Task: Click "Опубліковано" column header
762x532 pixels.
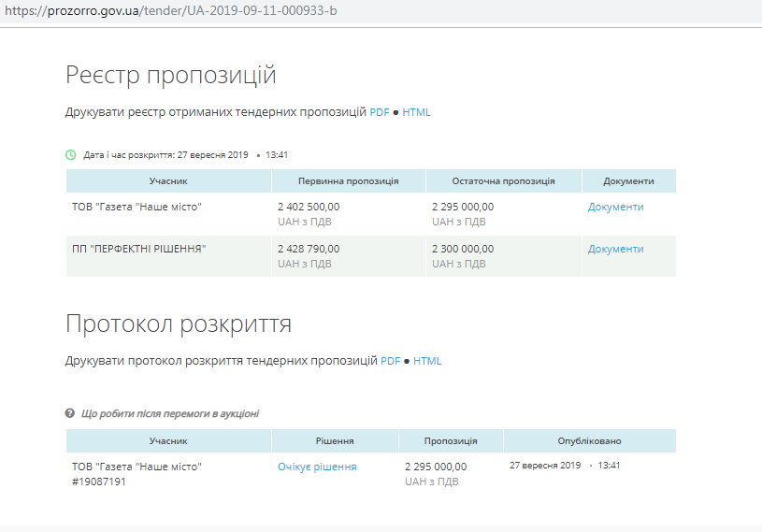Action: (589, 441)
